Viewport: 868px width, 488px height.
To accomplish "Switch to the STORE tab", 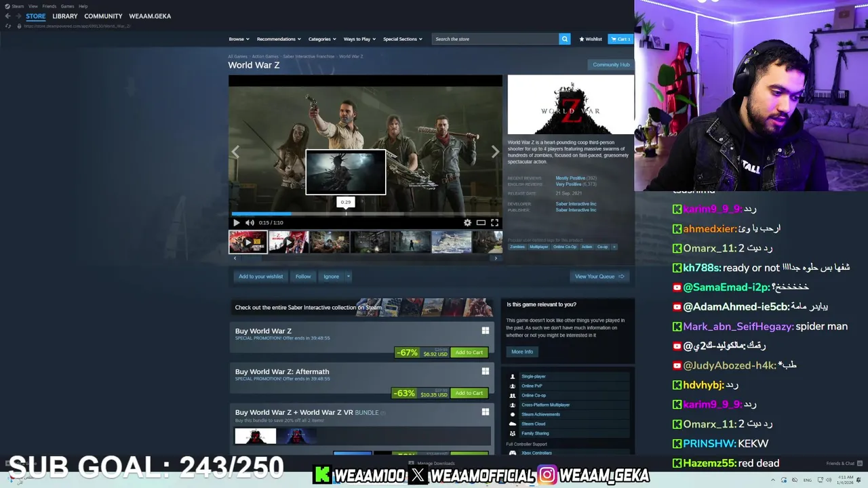I will pyautogui.click(x=35, y=16).
